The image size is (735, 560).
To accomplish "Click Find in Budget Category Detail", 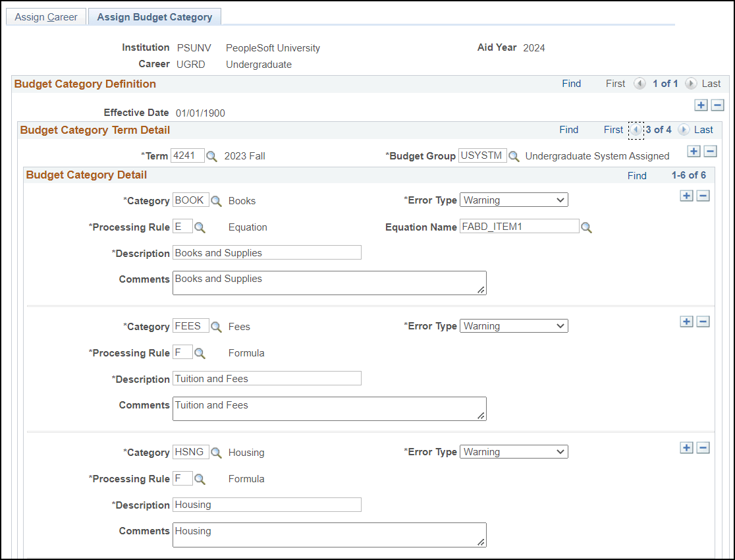I will (x=637, y=175).
